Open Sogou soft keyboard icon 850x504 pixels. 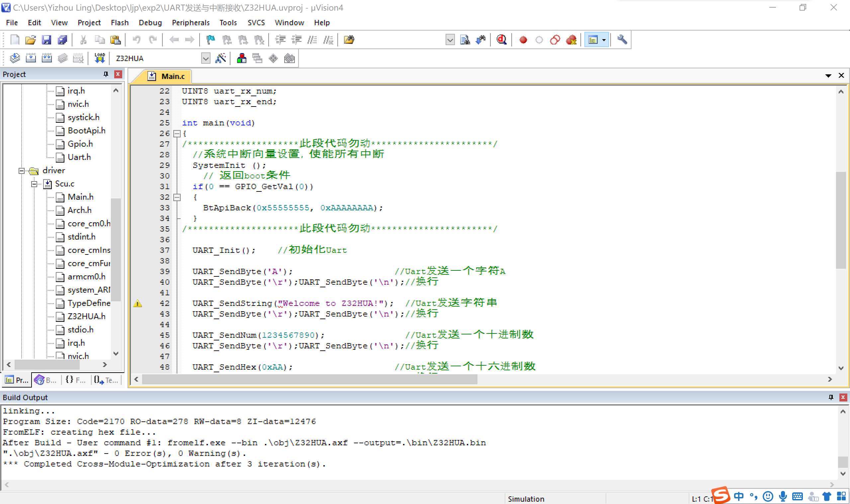click(x=797, y=496)
